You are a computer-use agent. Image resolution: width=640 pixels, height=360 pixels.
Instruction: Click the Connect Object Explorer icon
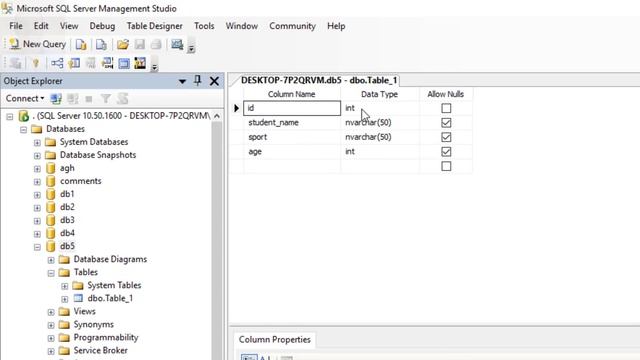coord(56,98)
